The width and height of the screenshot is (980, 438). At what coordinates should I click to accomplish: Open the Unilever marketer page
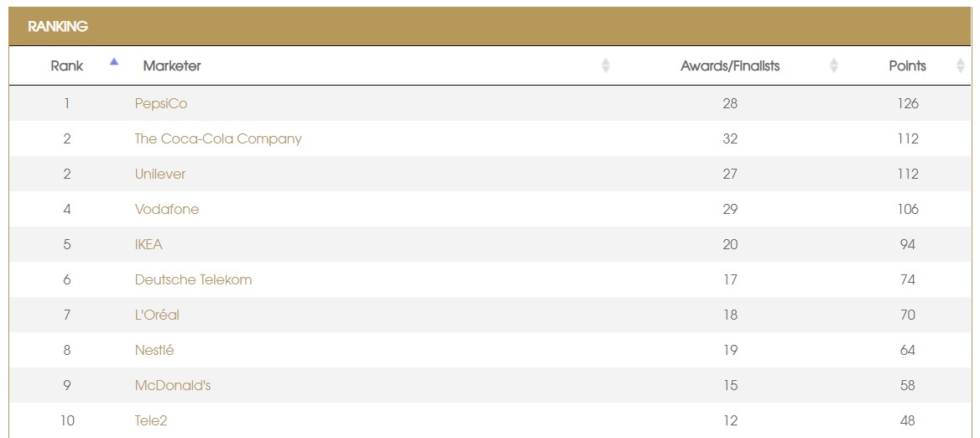[x=160, y=175]
